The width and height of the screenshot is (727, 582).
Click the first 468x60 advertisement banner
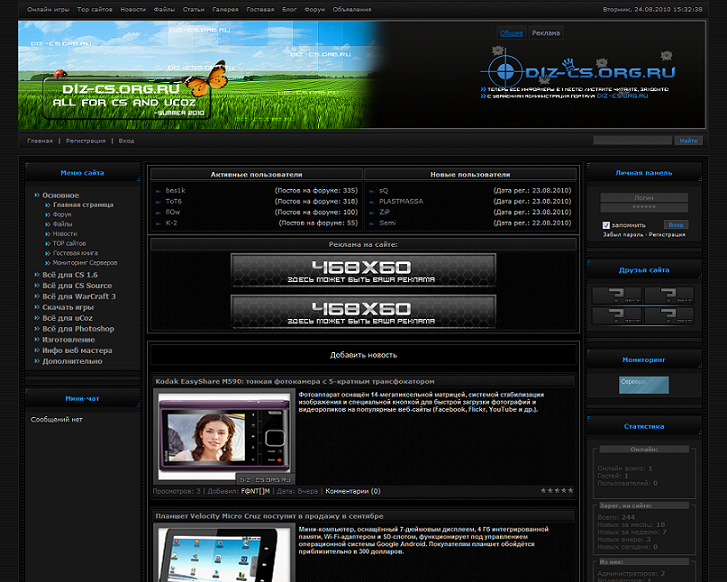[363, 271]
